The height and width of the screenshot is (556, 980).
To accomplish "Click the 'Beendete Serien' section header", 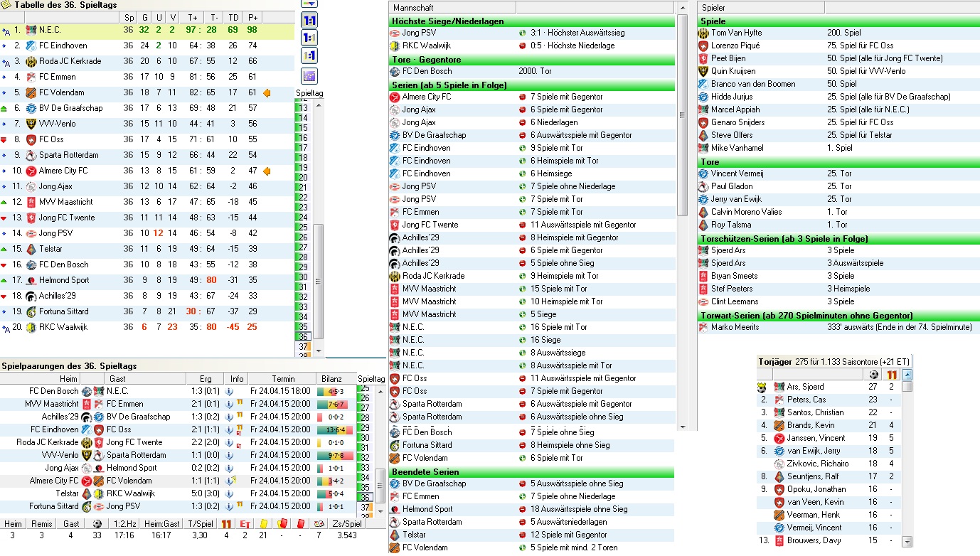I will coord(532,472).
